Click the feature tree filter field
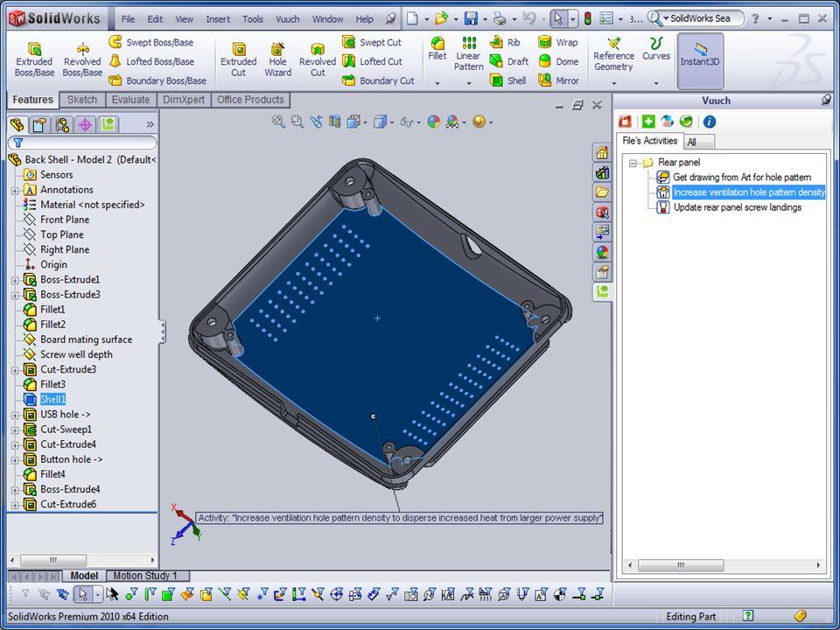Viewport: 840px width, 630px height. click(83, 143)
